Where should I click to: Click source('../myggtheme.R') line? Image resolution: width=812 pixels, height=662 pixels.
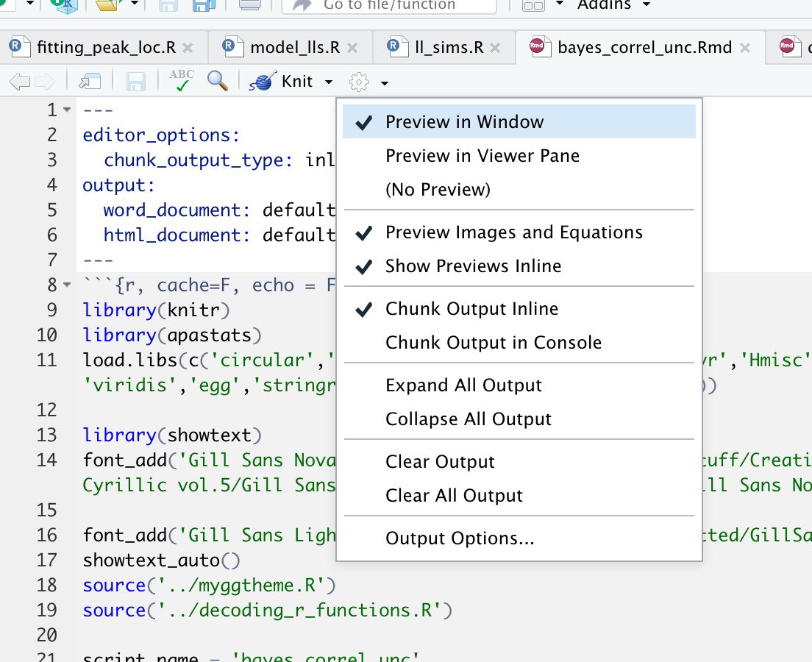[x=209, y=586]
